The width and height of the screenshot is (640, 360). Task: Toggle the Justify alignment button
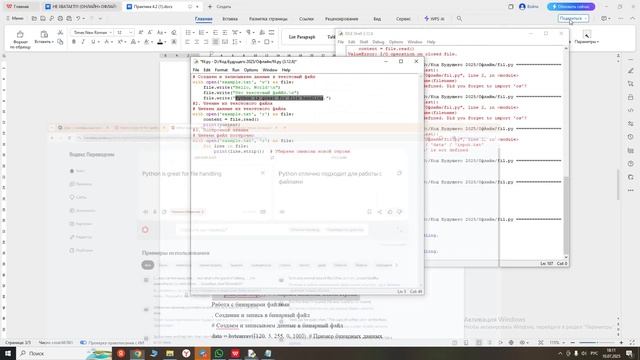pos(216,42)
